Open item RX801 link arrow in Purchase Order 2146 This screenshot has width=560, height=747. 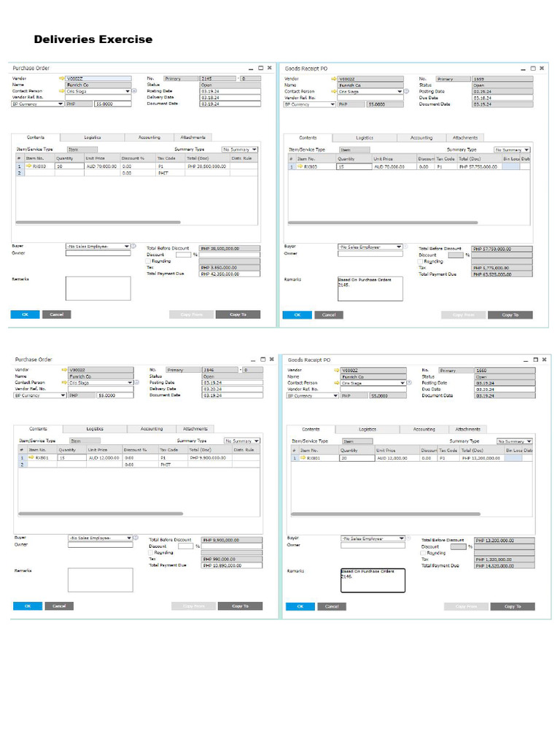point(31,457)
